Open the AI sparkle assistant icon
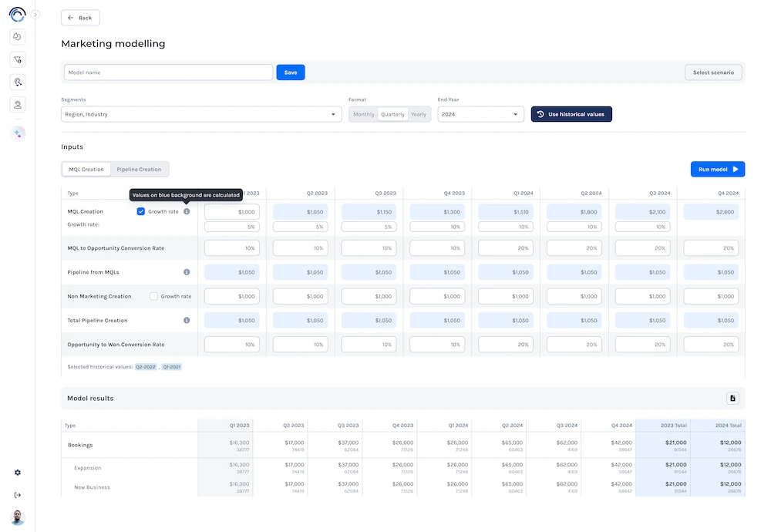 pyautogui.click(x=18, y=133)
